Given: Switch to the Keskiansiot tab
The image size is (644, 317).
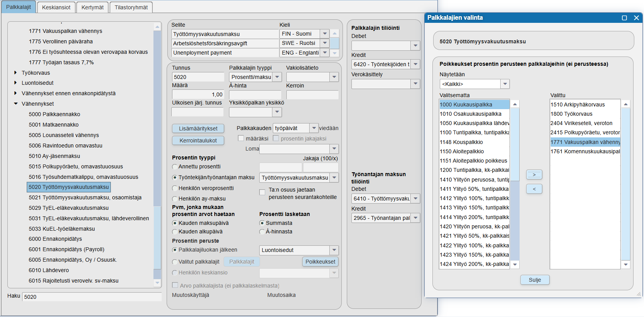Looking at the screenshot, I should click(56, 7).
